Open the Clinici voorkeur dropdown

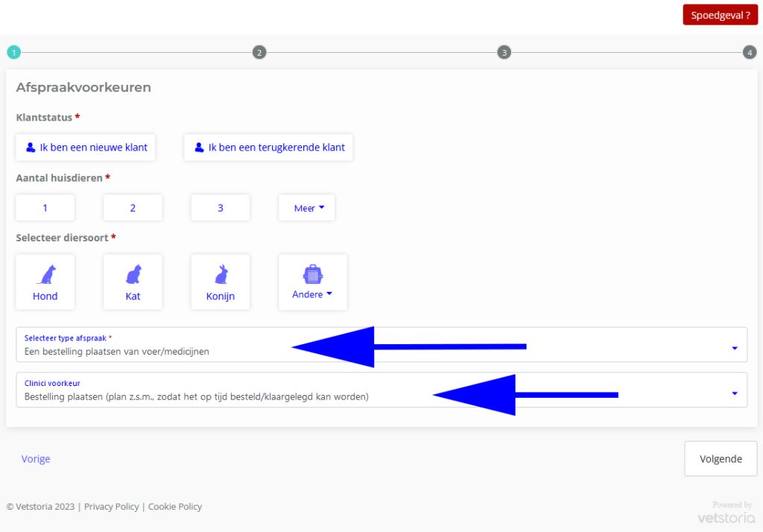coord(734,393)
